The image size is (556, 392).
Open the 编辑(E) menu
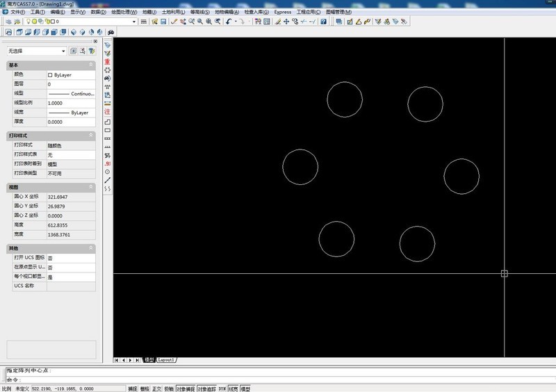pos(58,12)
